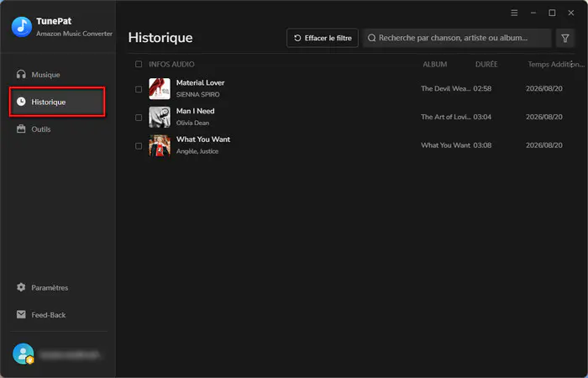Screen dimensions: 588x378
Task: Click duration 02:58
Action: (x=482, y=88)
